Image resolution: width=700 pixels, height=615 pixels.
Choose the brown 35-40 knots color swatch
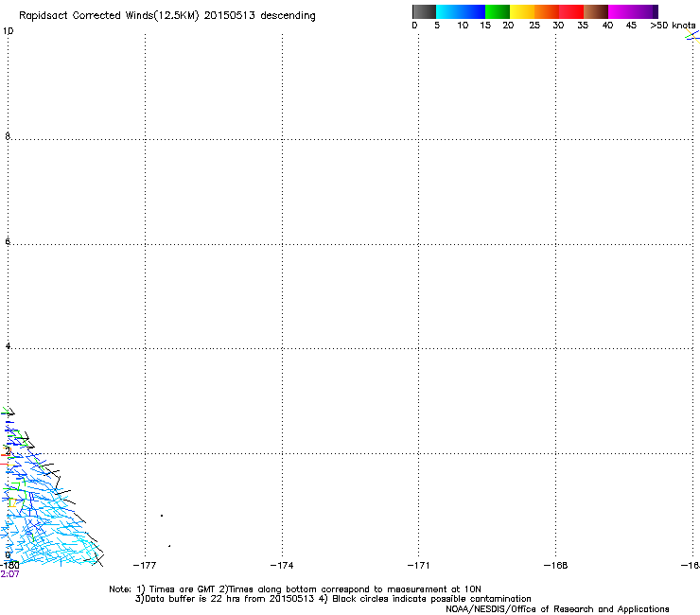click(596, 11)
